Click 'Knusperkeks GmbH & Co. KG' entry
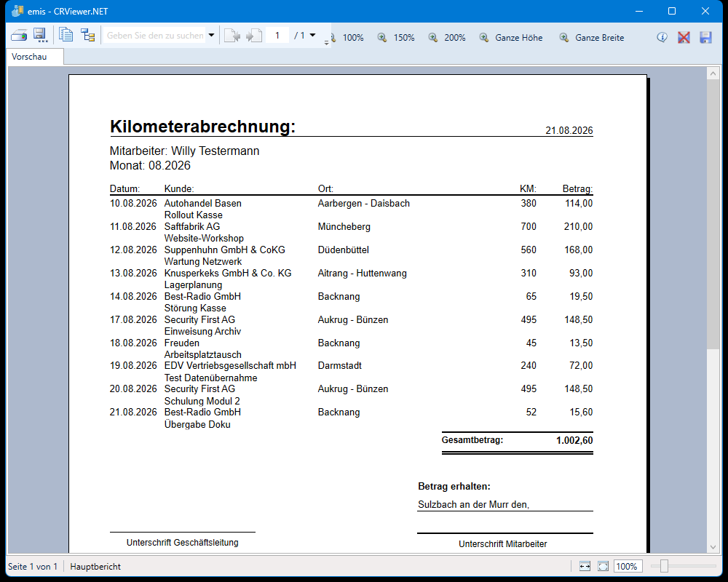Image resolution: width=728 pixels, height=582 pixels. click(x=228, y=273)
